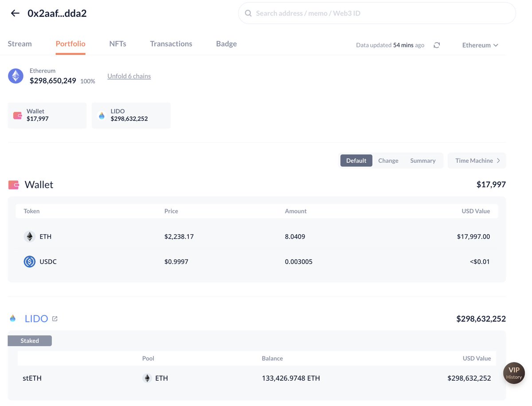Viewport: 532px width, 406px height.
Task: Click the stETH row label
Action: tap(32, 378)
